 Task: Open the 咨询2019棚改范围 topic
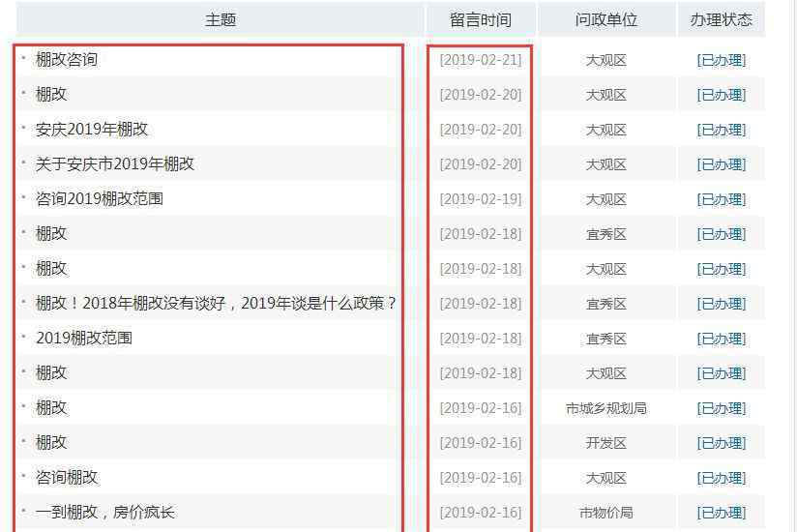(x=99, y=199)
